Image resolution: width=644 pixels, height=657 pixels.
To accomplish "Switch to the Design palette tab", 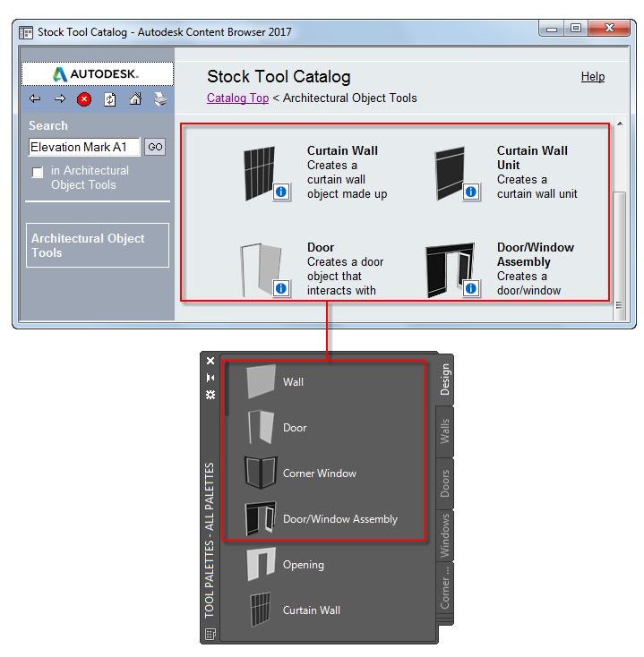I will coord(445,380).
